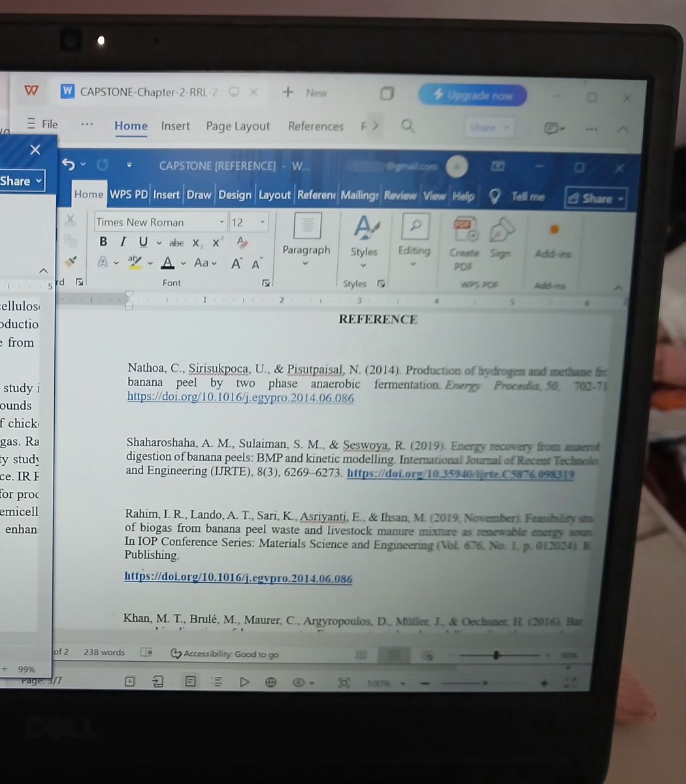This screenshot has width=686, height=784.
Task: Switch to the Design tab
Action: (235, 195)
